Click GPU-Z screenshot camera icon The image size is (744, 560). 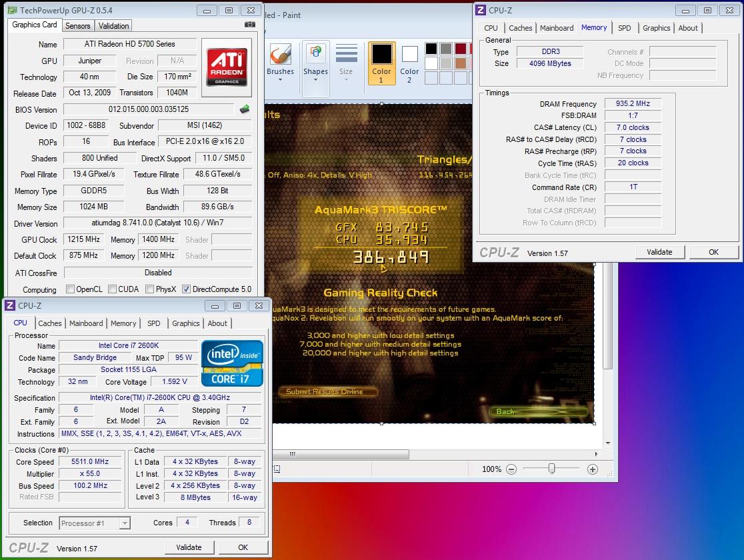(x=249, y=24)
